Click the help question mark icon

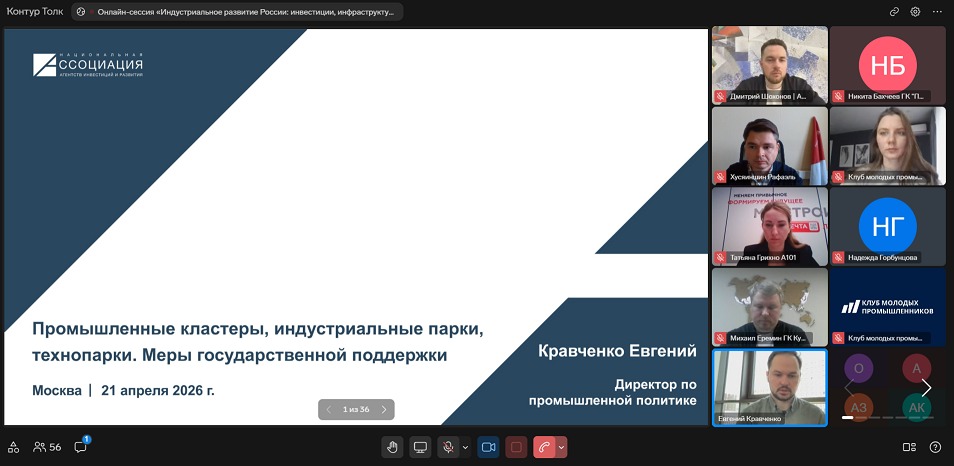pyautogui.click(x=935, y=447)
